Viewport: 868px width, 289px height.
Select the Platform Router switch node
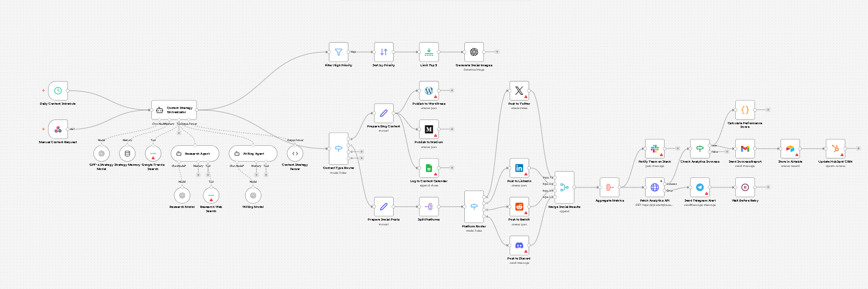click(474, 206)
